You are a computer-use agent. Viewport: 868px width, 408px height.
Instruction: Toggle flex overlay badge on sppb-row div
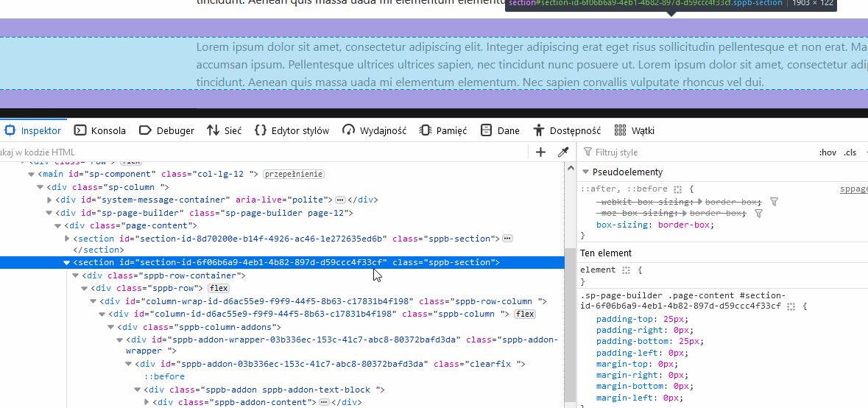point(219,288)
